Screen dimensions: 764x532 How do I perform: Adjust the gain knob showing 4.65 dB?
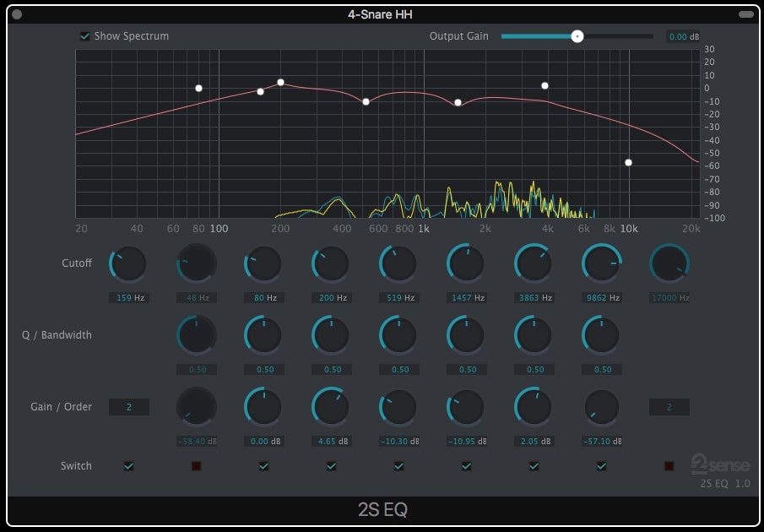[331, 406]
